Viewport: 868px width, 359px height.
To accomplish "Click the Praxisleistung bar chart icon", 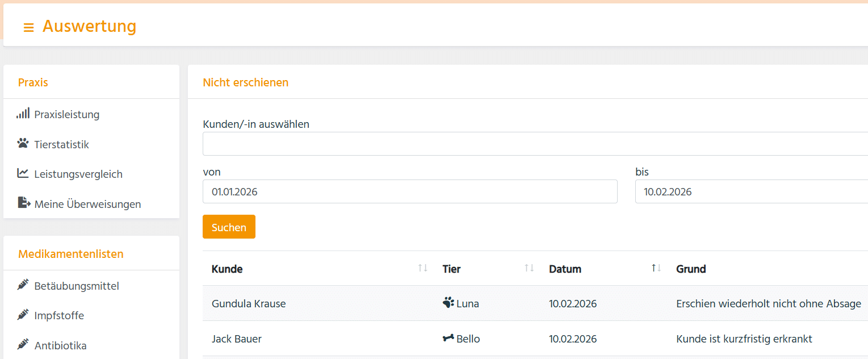I will point(23,114).
